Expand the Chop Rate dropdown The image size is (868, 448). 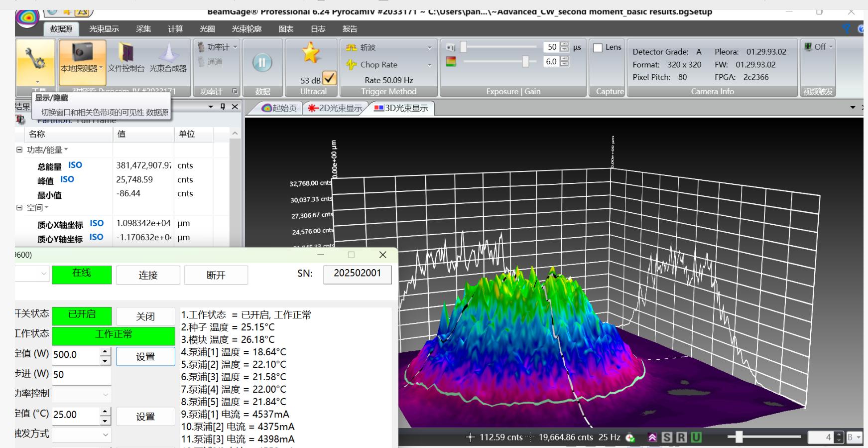(x=429, y=65)
